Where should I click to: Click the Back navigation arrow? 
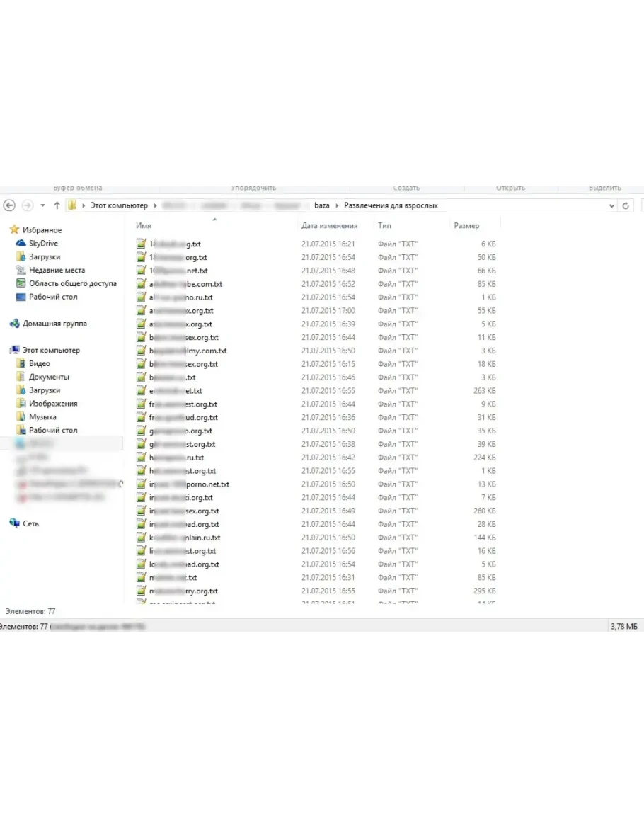(x=9, y=205)
